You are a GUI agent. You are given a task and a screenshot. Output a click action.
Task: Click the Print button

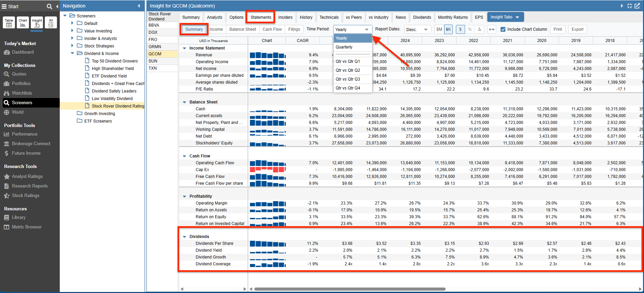pos(558,29)
